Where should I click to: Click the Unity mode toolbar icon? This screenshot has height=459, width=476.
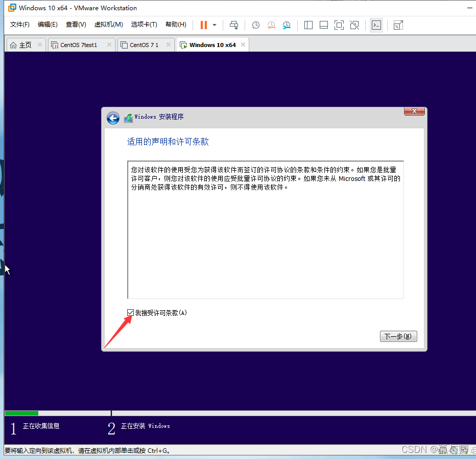pos(354,25)
